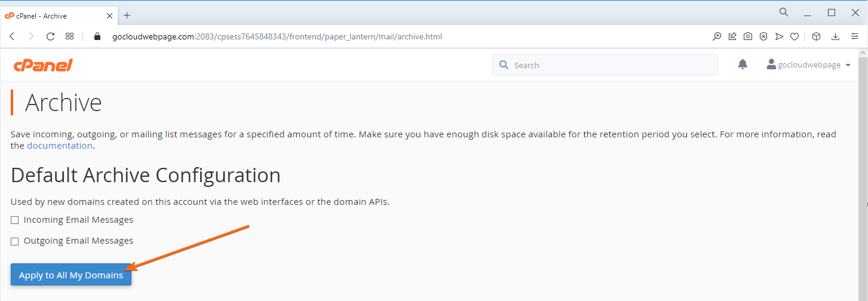
Task: Reload the page with the refresh icon
Action: [51, 36]
